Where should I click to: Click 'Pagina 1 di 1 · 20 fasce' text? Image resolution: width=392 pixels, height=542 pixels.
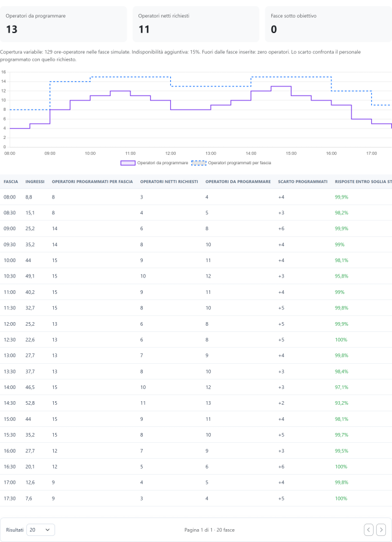(x=209, y=530)
